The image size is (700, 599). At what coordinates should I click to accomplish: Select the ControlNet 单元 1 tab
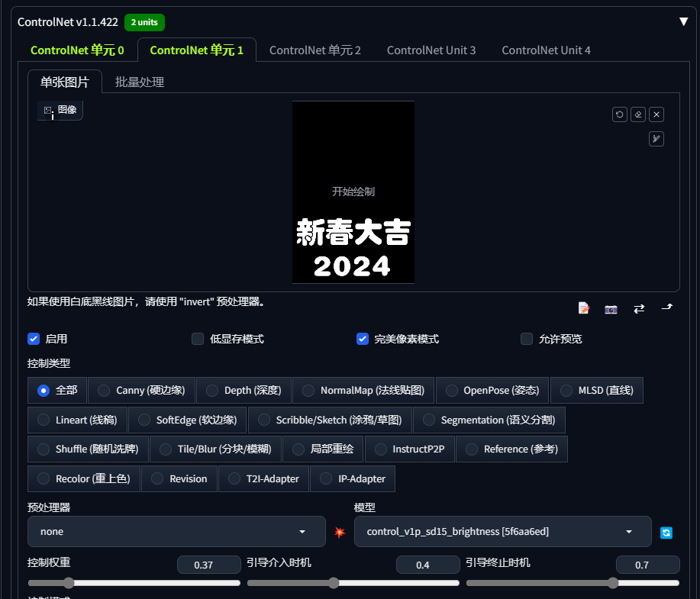coord(196,50)
